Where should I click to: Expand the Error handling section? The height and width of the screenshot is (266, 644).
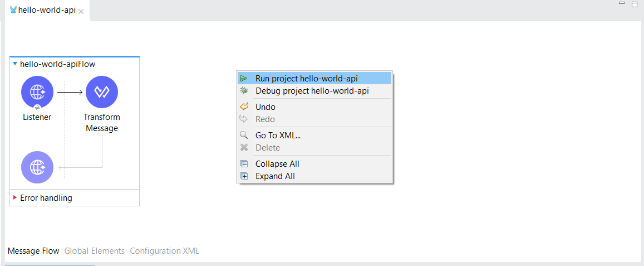tap(15, 197)
